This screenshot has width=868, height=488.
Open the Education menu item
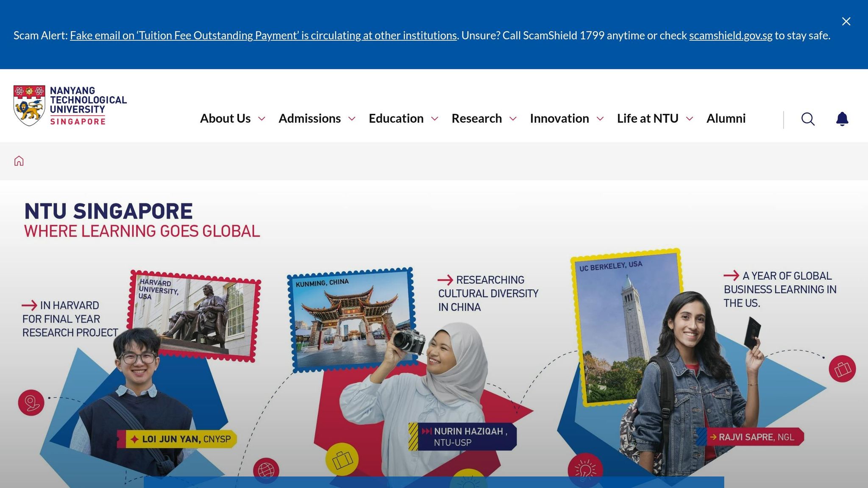(x=396, y=119)
